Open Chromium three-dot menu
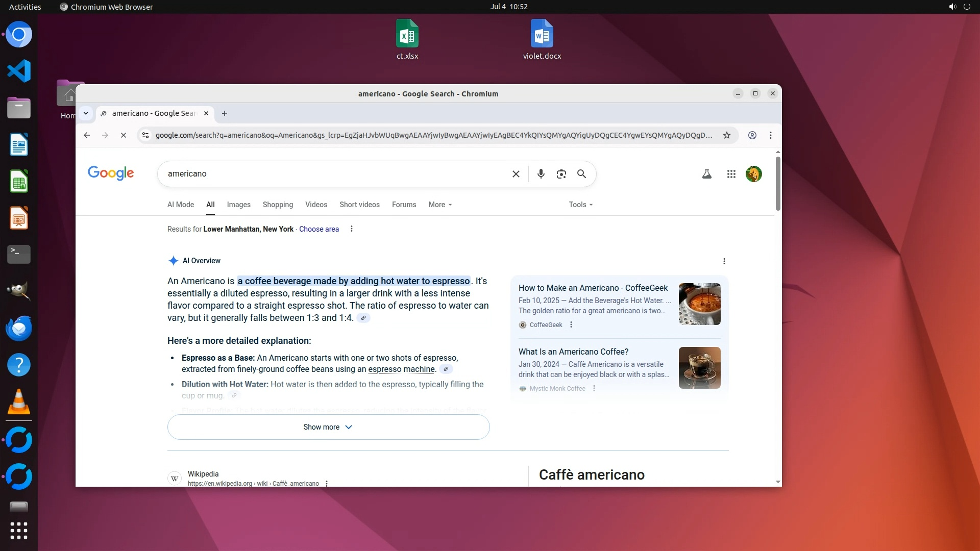 tap(771, 135)
